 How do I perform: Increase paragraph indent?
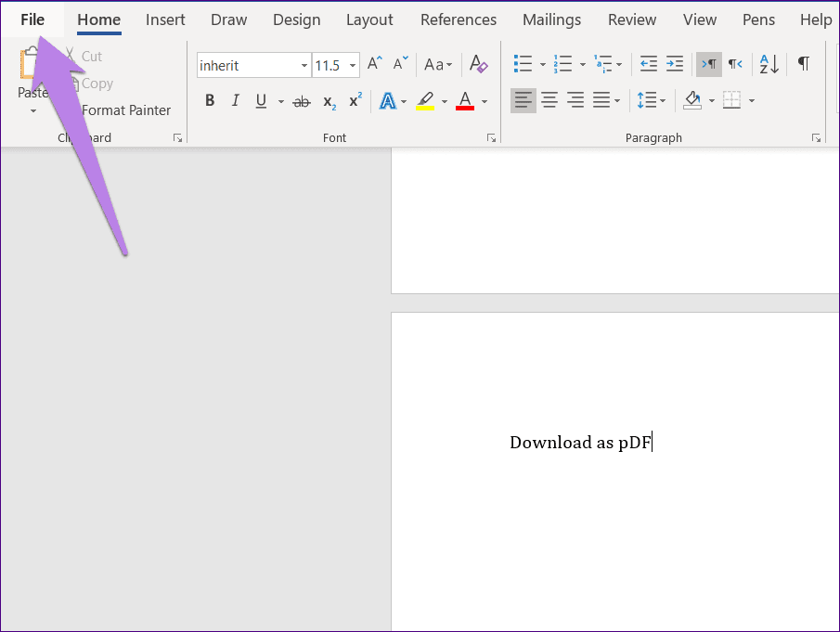(675, 64)
